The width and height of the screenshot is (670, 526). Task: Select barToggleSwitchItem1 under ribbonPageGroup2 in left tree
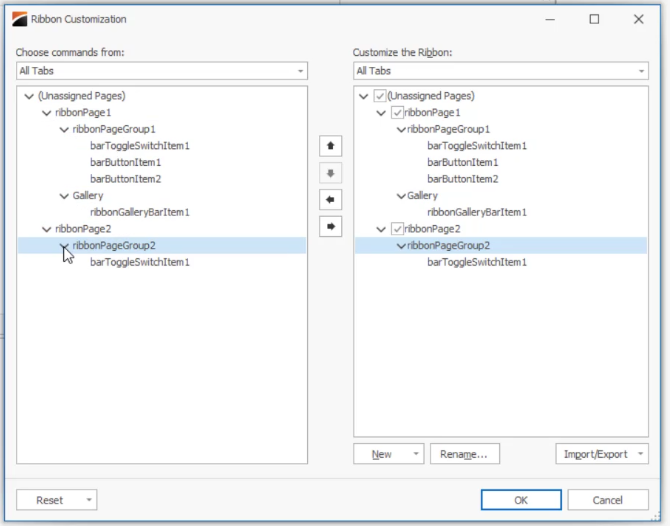pyautogui.click(x=140, y=262)
